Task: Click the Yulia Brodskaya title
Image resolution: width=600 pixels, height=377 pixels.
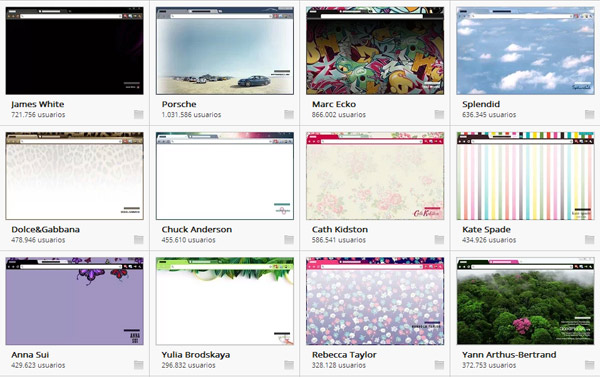Action: click(x=196, y=355)
